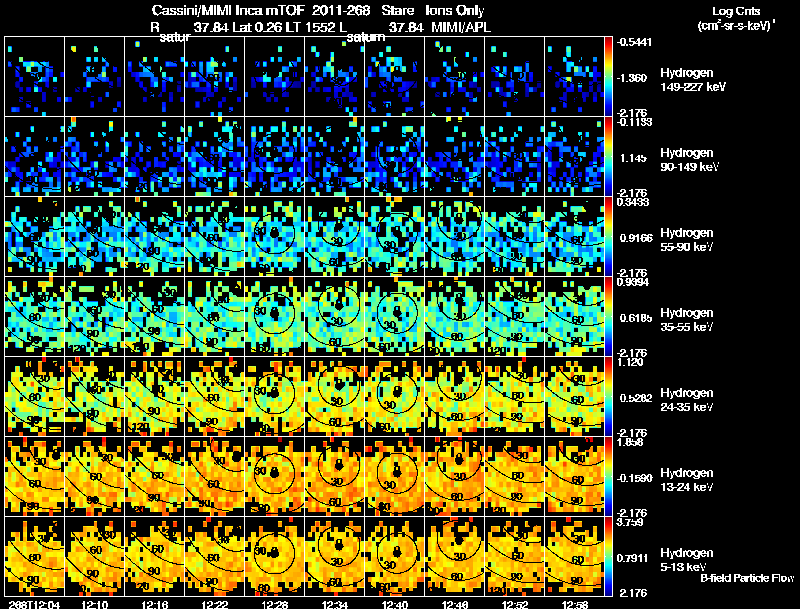Click the '-0.5441' color scale maximum value
Image resolution: width=800 pixels, height=609 pixels.
pyautogui.click(x=634, y=42)
